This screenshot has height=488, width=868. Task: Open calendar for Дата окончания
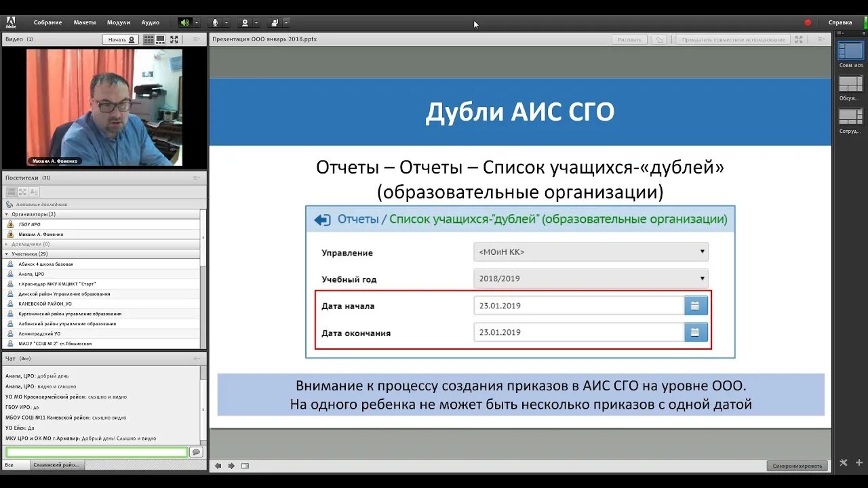(696, 332)
